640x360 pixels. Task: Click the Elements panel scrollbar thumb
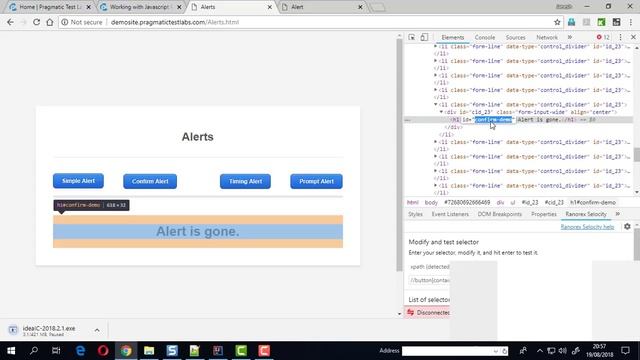[x=637, y=155]
